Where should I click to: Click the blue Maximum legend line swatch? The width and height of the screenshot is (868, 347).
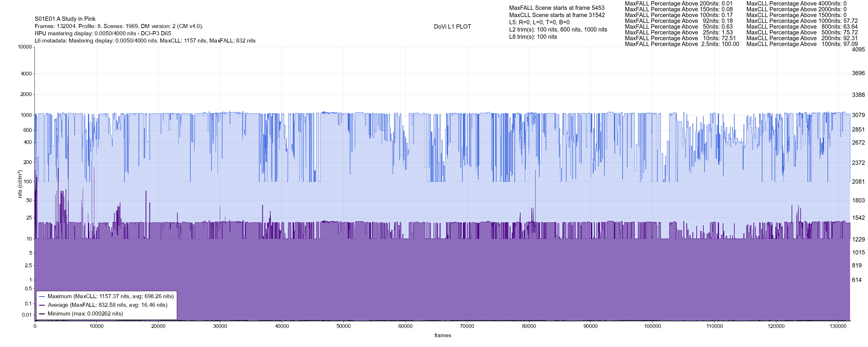click(x=42, y=296)
